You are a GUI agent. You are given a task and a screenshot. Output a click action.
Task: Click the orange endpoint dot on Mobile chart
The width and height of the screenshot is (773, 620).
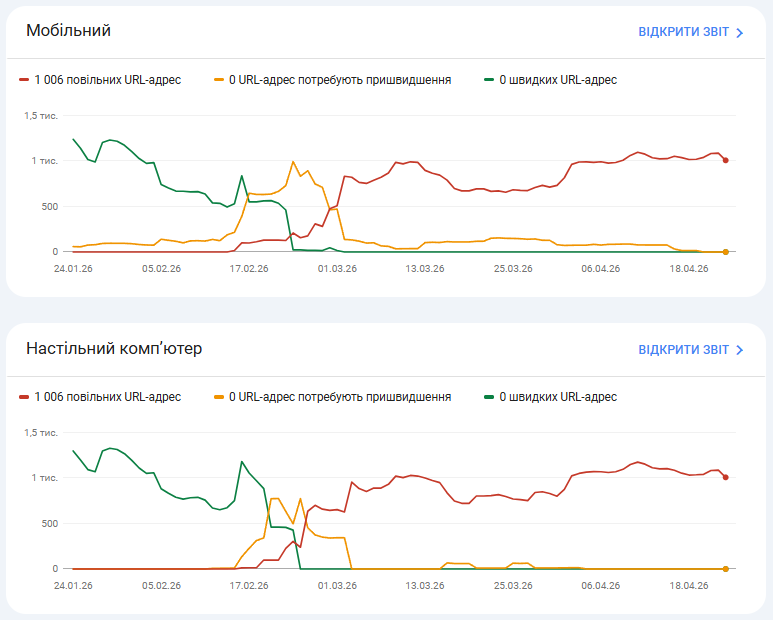coord(725,252)
